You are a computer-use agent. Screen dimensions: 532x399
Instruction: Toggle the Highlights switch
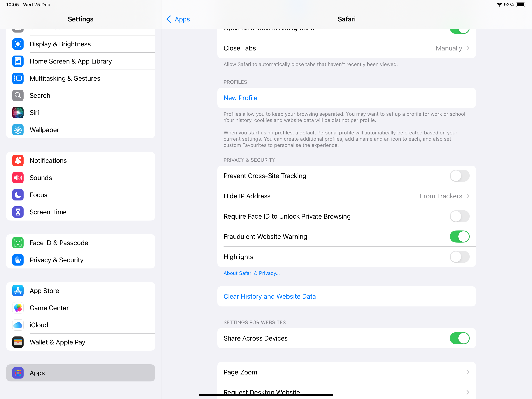(459, 257)
